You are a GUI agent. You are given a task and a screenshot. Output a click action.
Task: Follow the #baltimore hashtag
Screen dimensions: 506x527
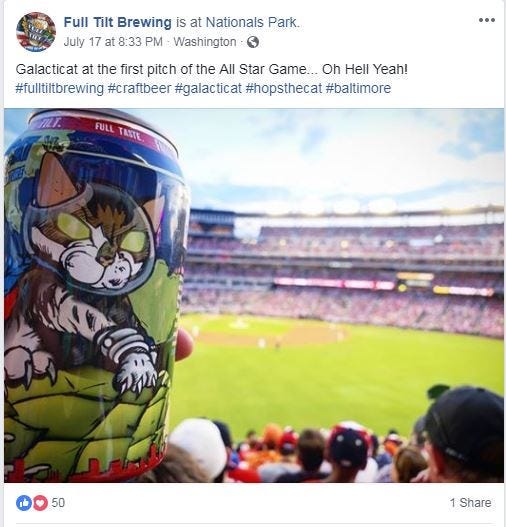coord(358,88)
